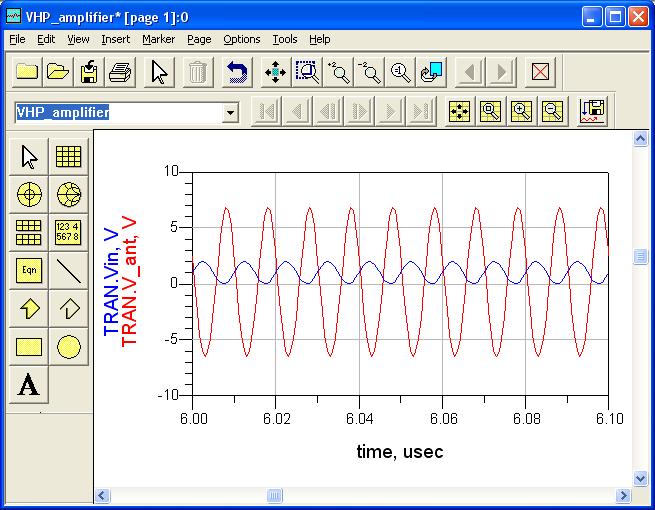The width and height of the screenshot is (655, 510).
Task: Click the vertical scrollbar down arrow
Action: click(640, 478)
